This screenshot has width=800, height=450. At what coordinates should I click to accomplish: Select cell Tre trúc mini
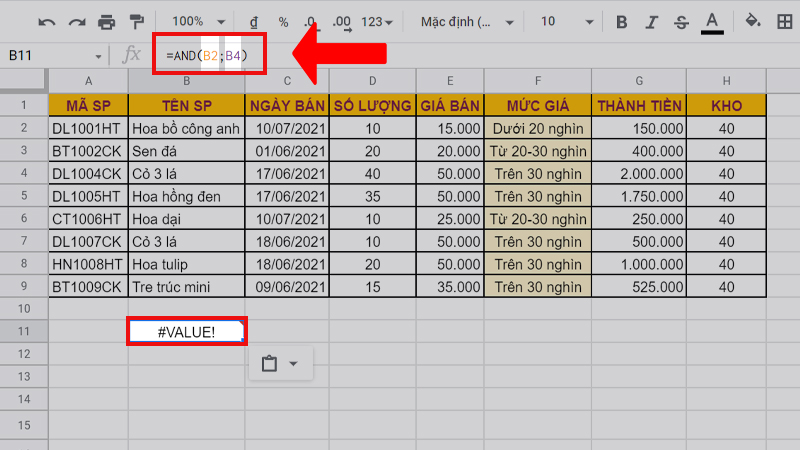click(187, 286)
